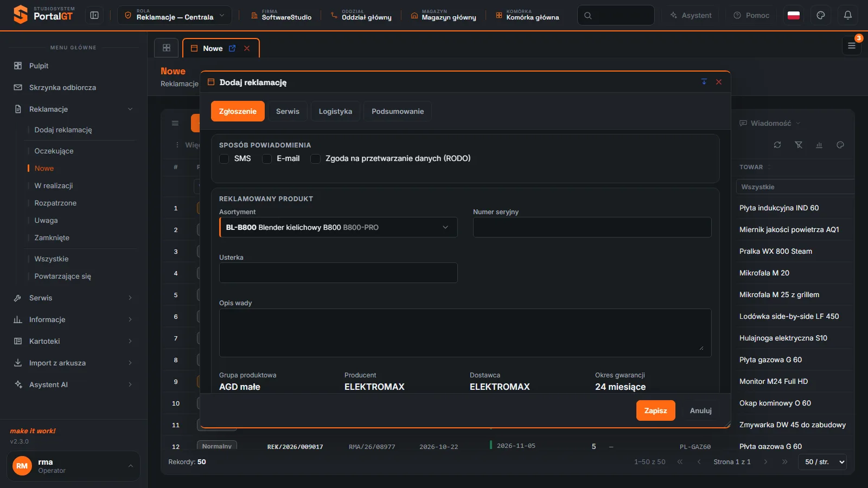Tick the RODO data consent checkbox
Viewport: 868px width, 488px height.
(x=315, y=159)
